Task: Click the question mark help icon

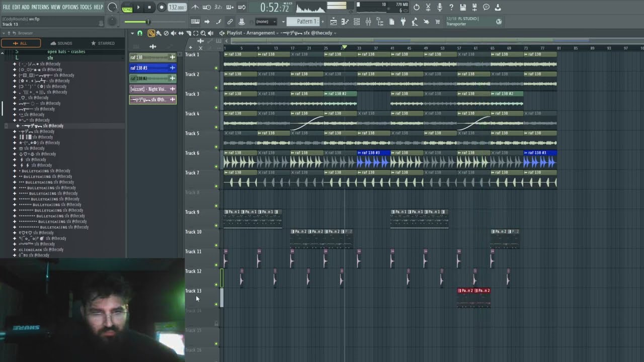Action: point(451,7)
